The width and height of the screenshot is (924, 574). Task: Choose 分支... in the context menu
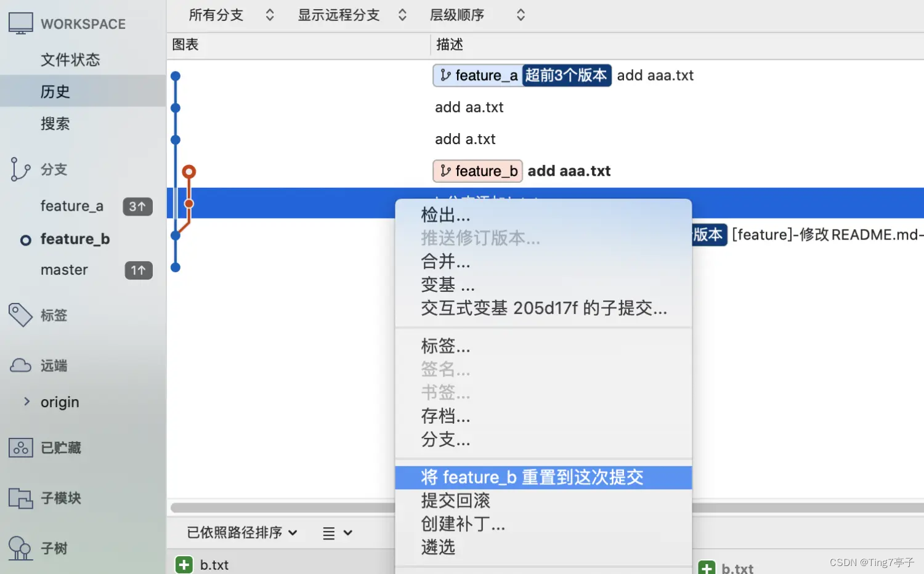click(x=543, y=440)
